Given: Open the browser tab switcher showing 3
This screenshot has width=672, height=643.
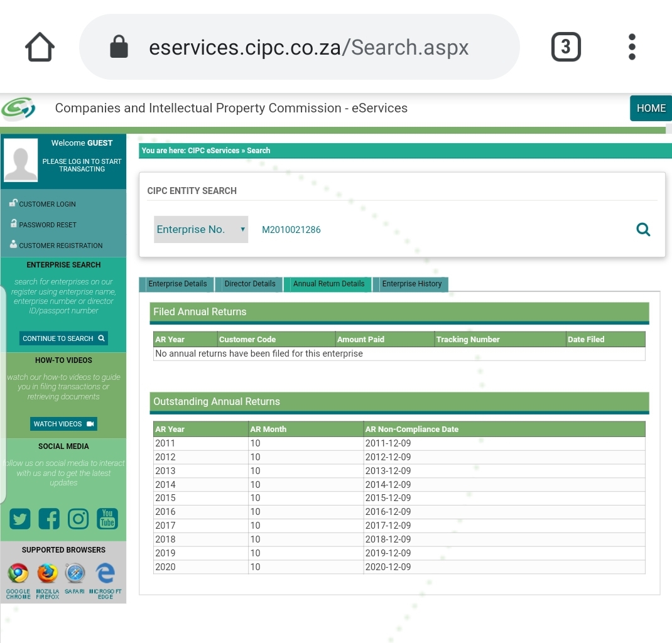Looking at the screenshot, I should 565,47.
